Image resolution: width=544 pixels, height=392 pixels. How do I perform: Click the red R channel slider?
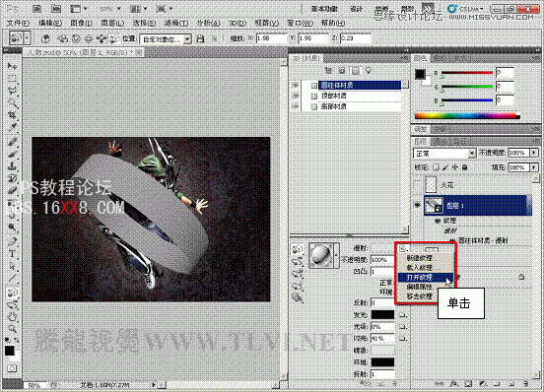pyautogui.click(x=467, y=73)
